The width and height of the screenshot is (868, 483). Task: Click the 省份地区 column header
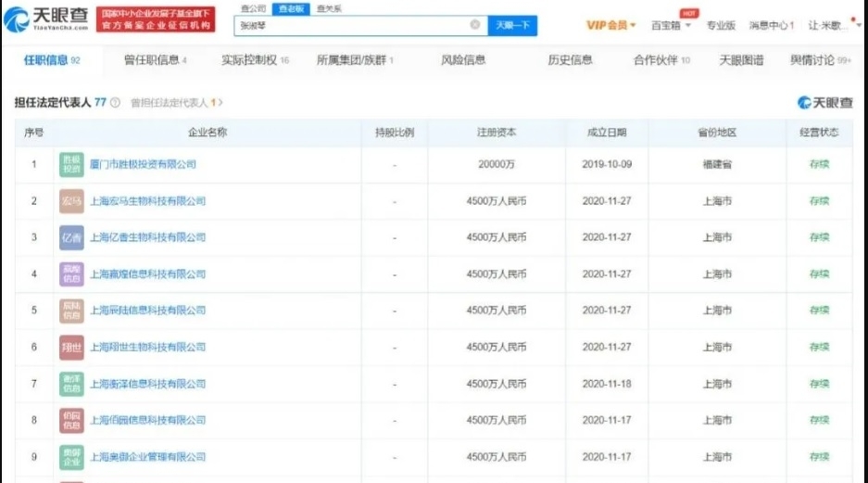(x=717, y=133)
